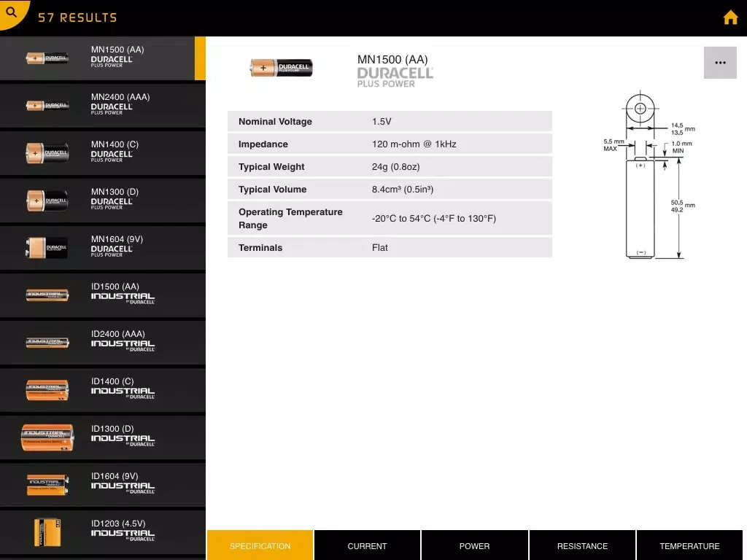Click the 'Nominal Voltage' label
Image resolution: width=747 pixels, height=560 pixels.
pyautogui.click(x=275, y=122)
